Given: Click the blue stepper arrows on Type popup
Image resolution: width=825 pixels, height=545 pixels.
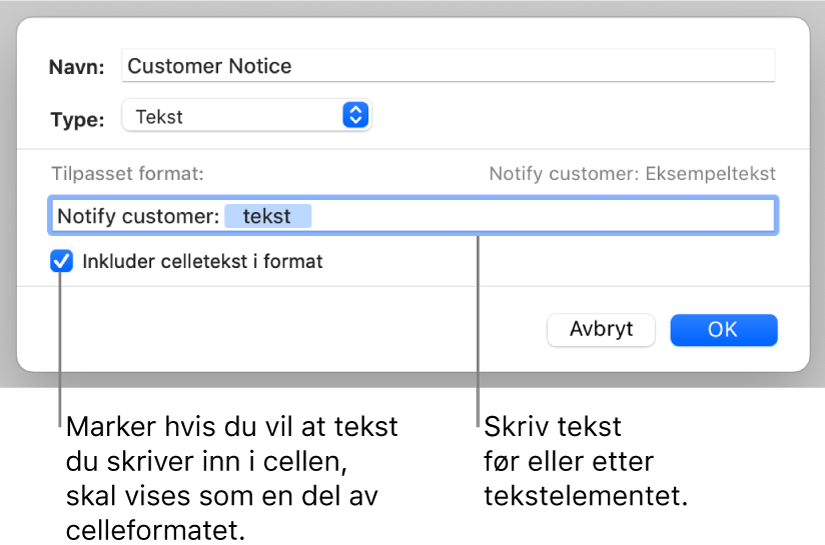Looking at the screenshot, I should pyautogui.click(x=356, y=115).
